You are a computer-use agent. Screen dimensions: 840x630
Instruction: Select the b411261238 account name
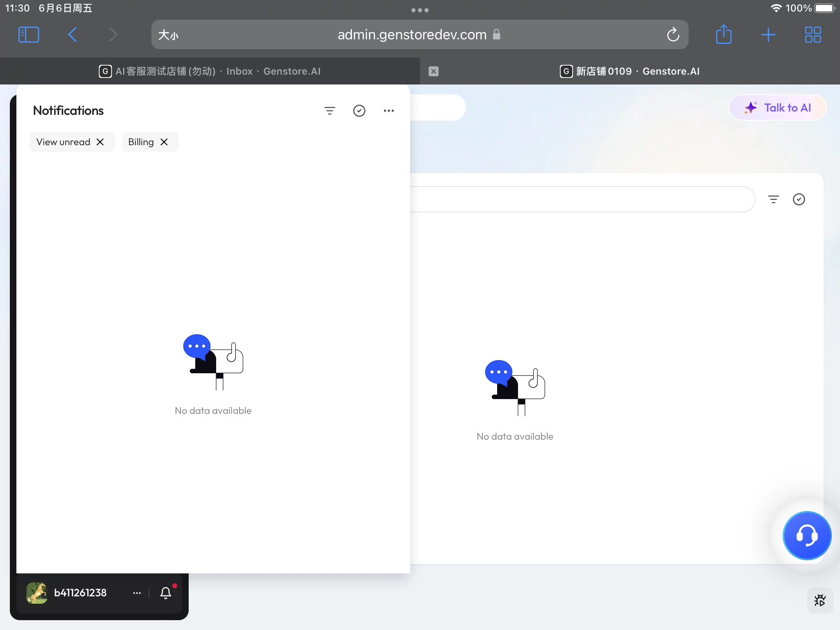pyautogui.click(x=80, y=593)
